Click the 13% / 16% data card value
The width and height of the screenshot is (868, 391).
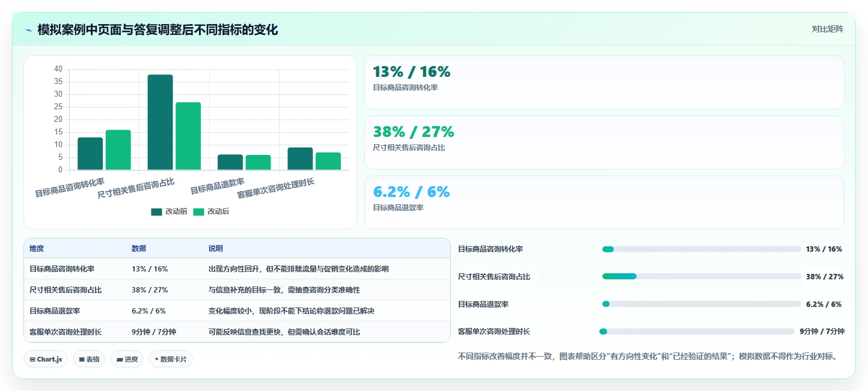pyautogui.click(x=411, y=71)
